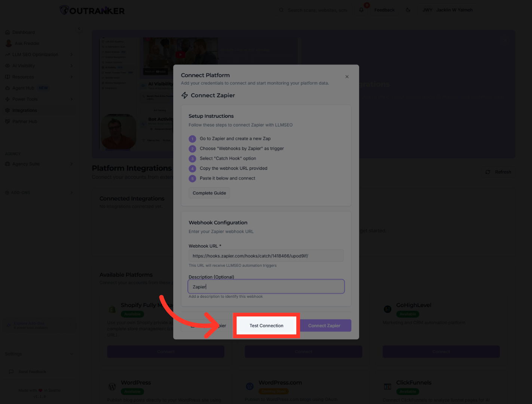Open the Complete Guide link
Viewport: 532px width, 404px height.
click(x=209, y=193)
